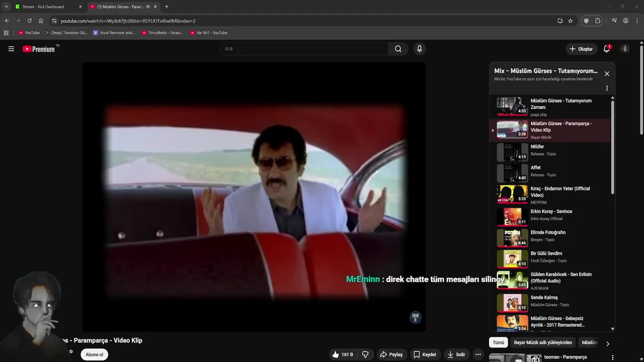Click the Oluştur create button

(581, 49)
